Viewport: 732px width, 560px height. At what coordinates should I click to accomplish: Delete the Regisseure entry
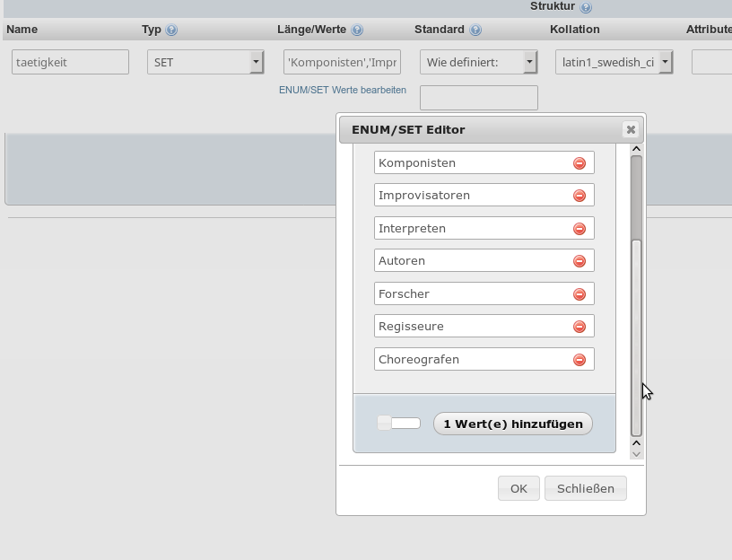[x=579, y=327]
